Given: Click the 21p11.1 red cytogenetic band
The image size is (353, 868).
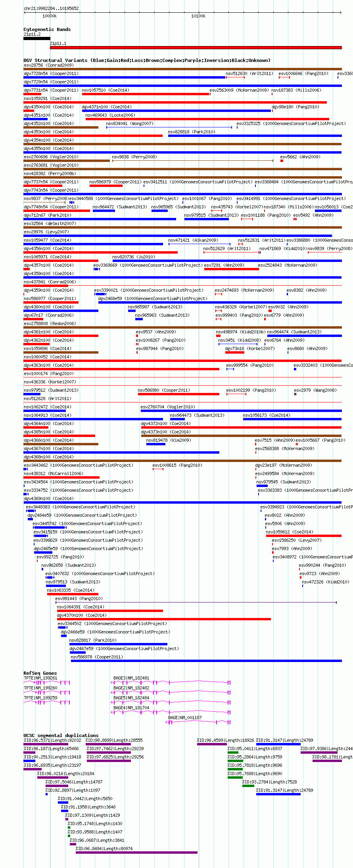Looking at the screenshot, I should (196, 48).
